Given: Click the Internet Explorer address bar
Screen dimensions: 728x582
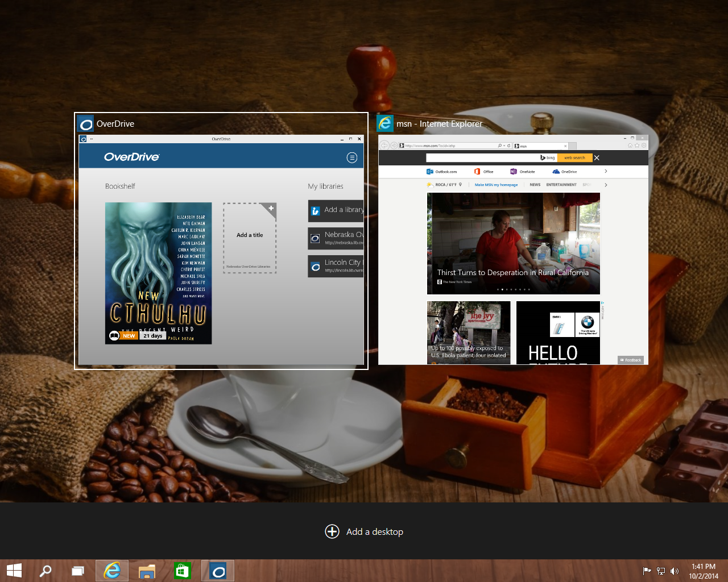Looking at the screenshot, I should (x=446, y=146).
